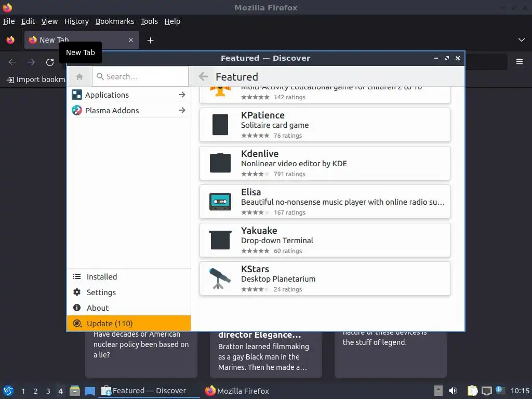The height and width of the screenshot is (399, 532).
Task: Click Firefox forward navigation arrow
Action: point(31,62)
